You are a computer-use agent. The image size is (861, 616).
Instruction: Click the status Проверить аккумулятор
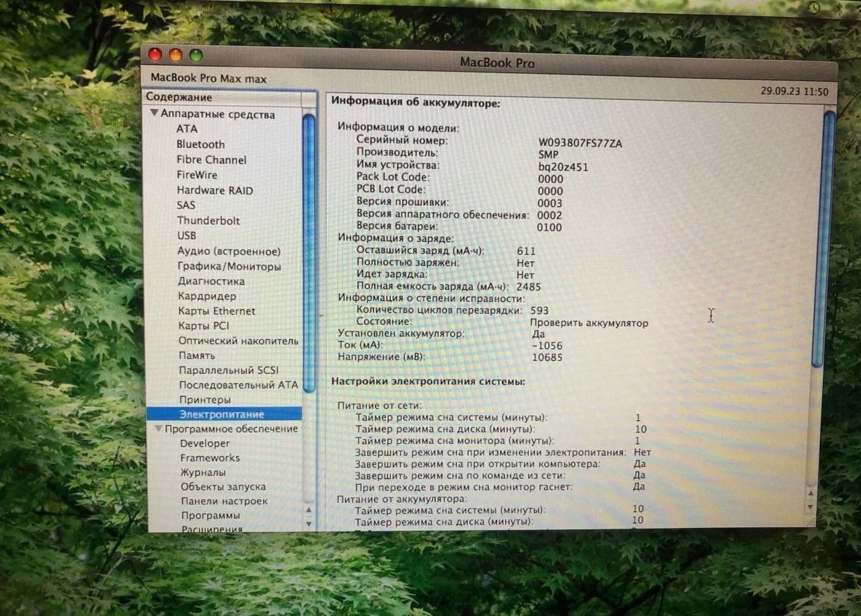pyautogui.click(x=589, y=323)
